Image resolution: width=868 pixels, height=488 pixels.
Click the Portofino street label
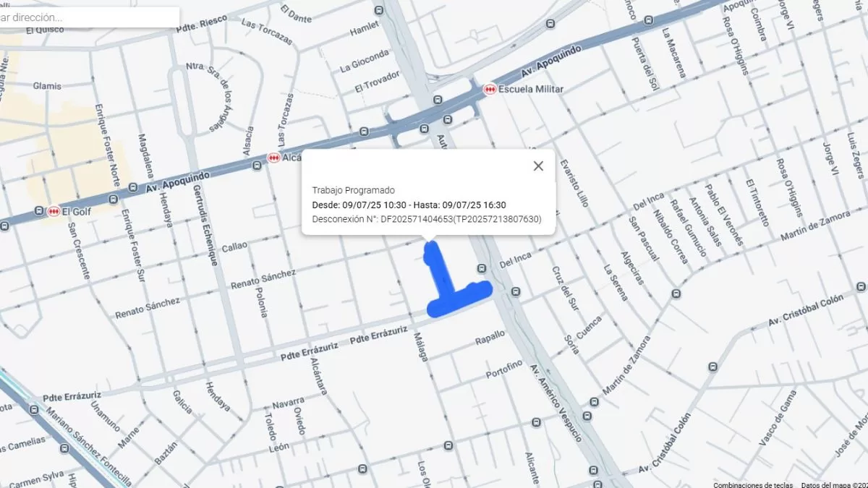pos(503,369)
